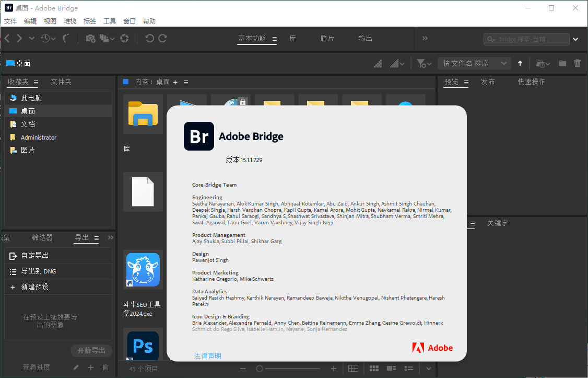588x378 pixels.
Task: Rotate 90° counterclockwise icon
Action: tap(149, 38)
